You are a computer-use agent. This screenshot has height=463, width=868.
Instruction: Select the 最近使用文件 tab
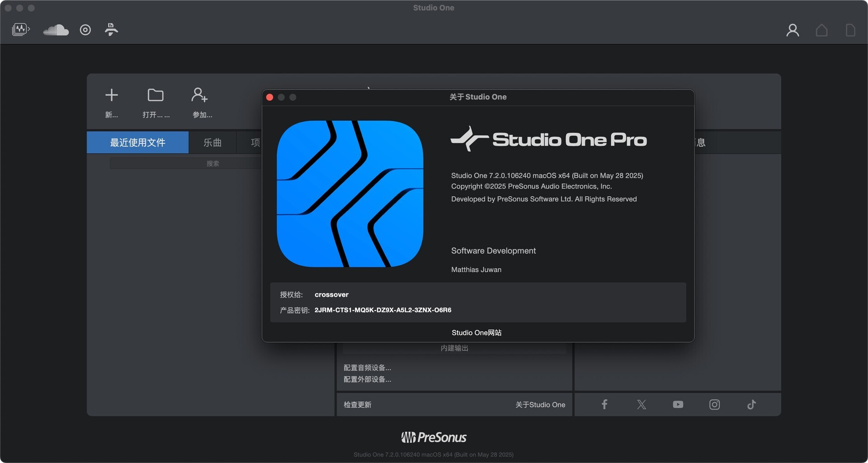click(x=137, y=142)
